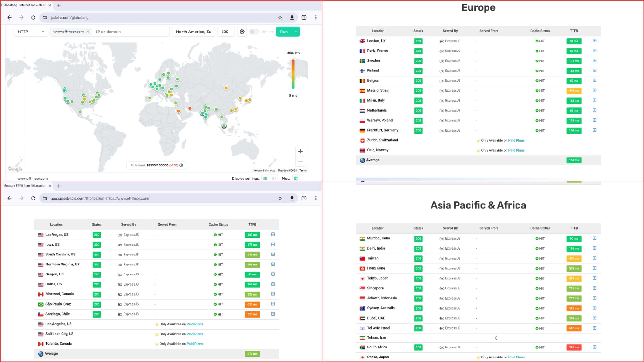Expand the Madrid, Spain result row
The image size is (644, 362).
tap(595, 90)
